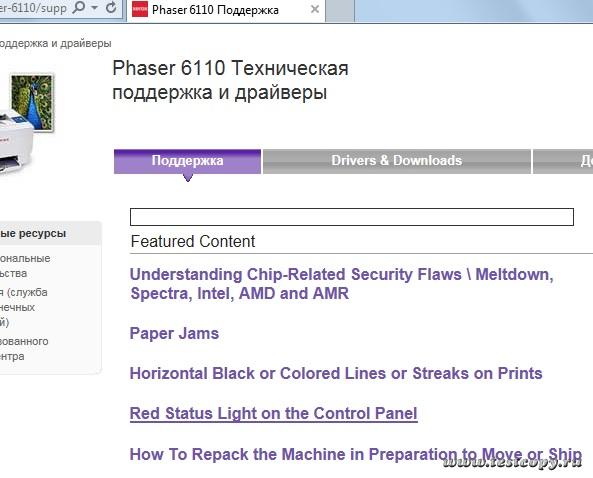Click the Featured Content heading text
Viewport: 593px width, 478px height.
click(x=193, y=241)
